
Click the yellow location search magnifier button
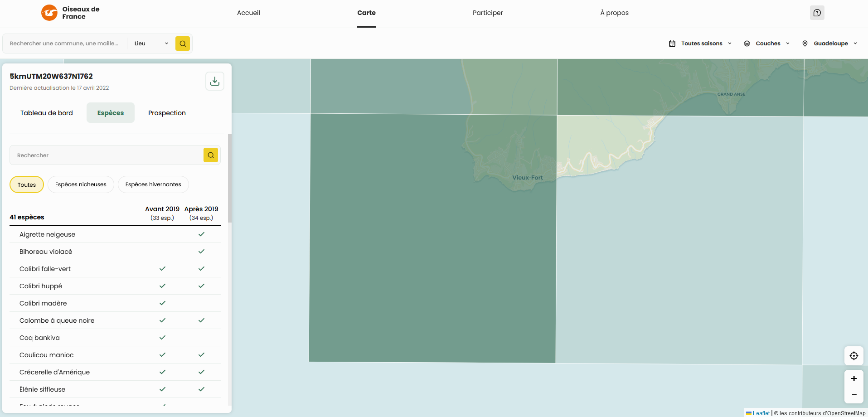pyautogui.click(x=183, y=44)
